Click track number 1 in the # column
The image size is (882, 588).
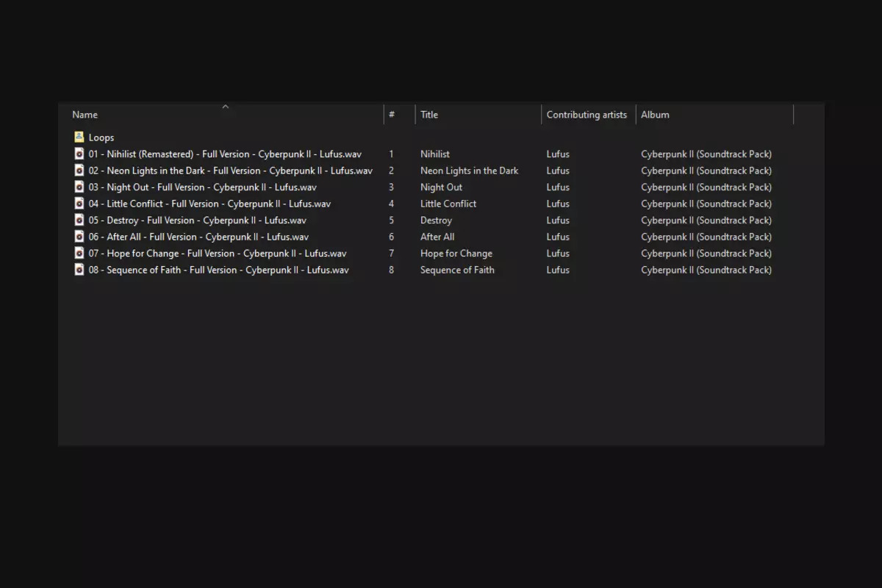(392, 154)
